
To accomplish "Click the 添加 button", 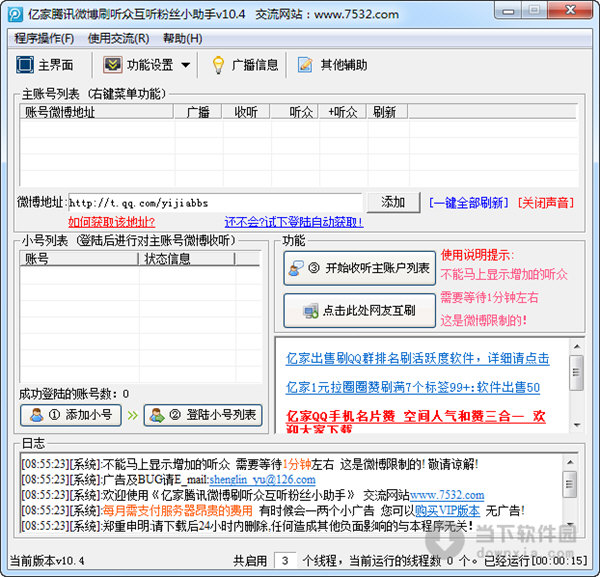I will coord(393,202).
